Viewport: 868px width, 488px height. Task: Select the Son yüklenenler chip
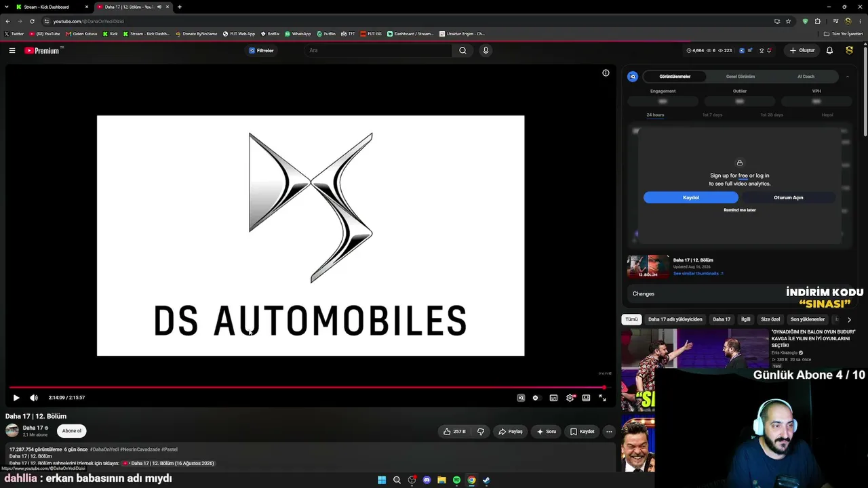pos(808,319)
